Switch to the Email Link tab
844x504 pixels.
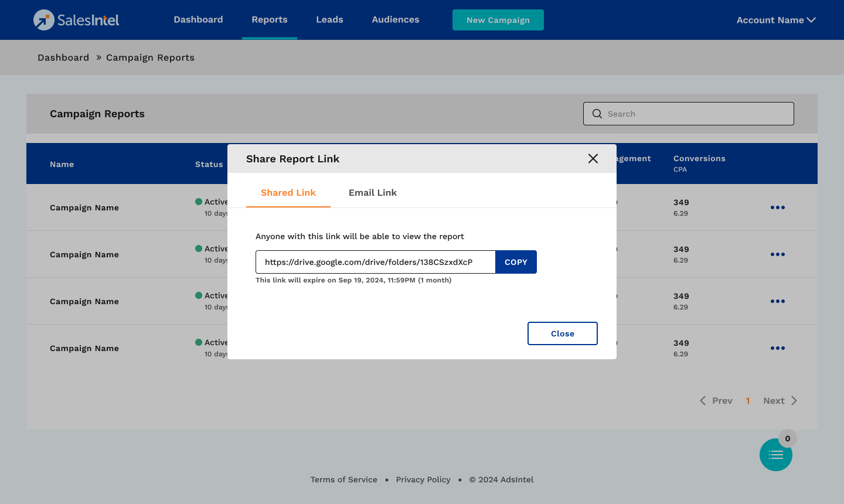point(372,193)
